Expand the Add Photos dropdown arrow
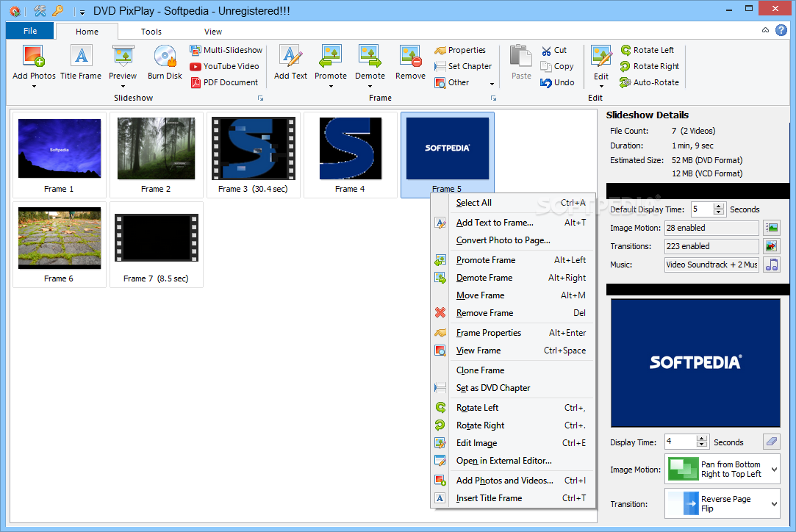 coord(34,86)
